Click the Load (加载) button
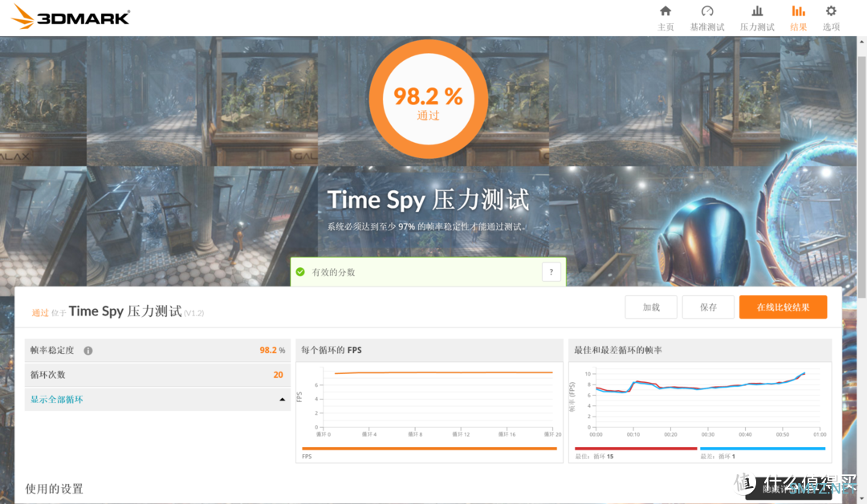 point(651,307)
